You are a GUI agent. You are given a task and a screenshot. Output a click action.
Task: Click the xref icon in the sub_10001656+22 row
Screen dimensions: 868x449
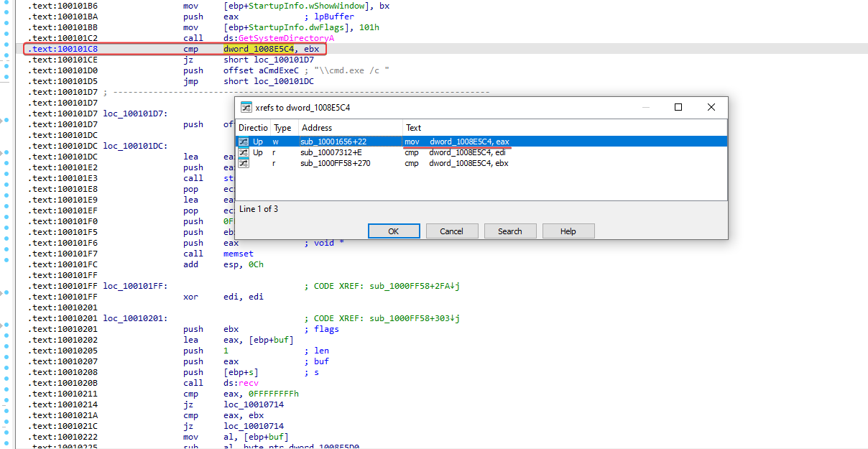[x=244, y=142]
